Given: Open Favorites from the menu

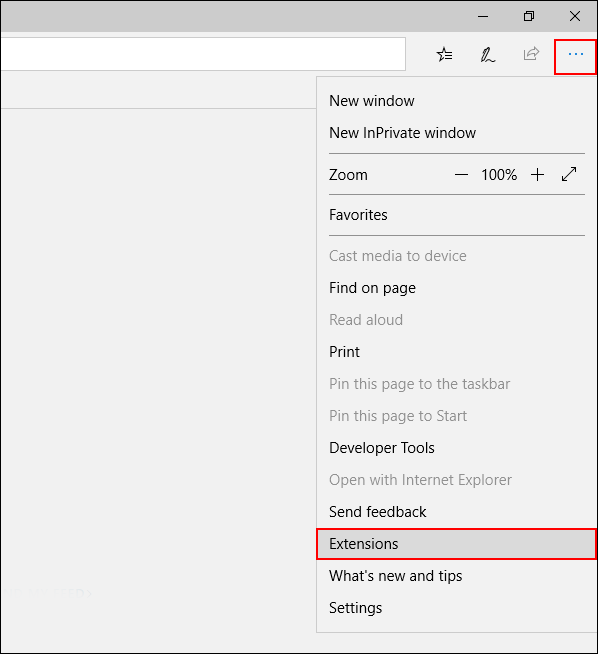Looking at the screenshot, I should point(457,215).
